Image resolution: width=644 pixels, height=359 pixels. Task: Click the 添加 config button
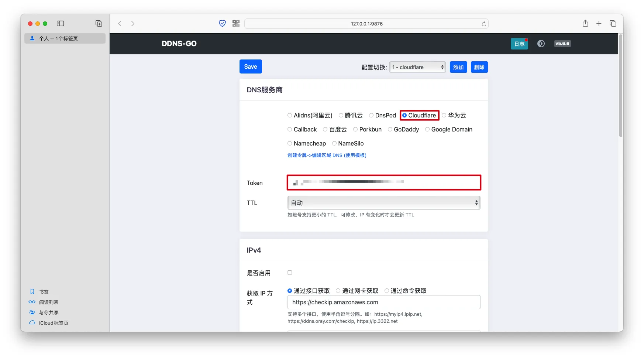458,67
